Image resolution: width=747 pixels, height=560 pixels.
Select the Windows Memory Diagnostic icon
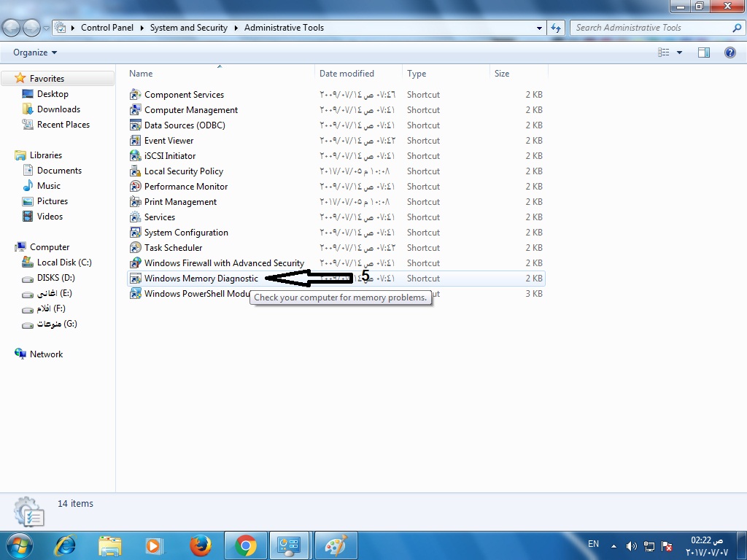coord(135,278)
